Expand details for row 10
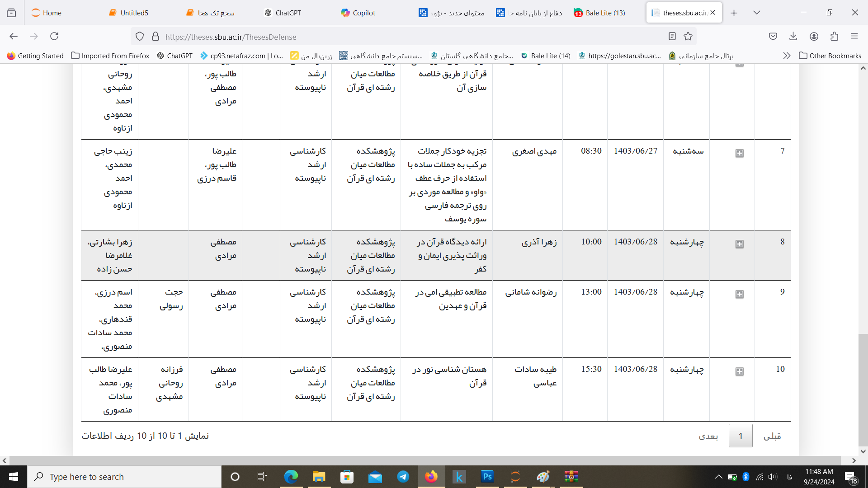868x488 pixels. 739,372
